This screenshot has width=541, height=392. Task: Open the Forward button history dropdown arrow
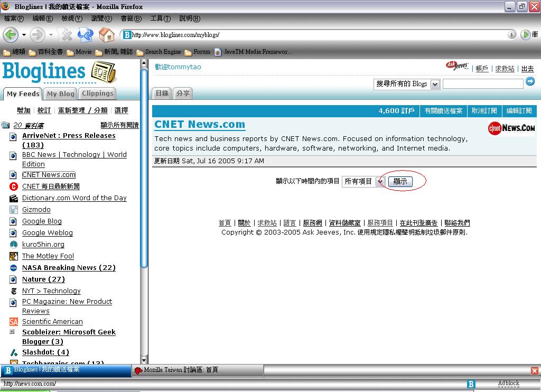tap(51, 35)
